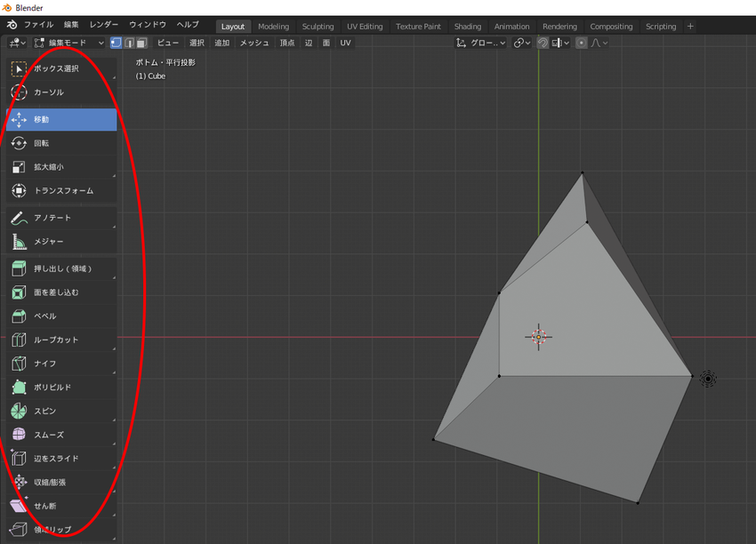756x544 pixels.
Task: Open the ビュー menu in viewport header
Action: point(168,43)
